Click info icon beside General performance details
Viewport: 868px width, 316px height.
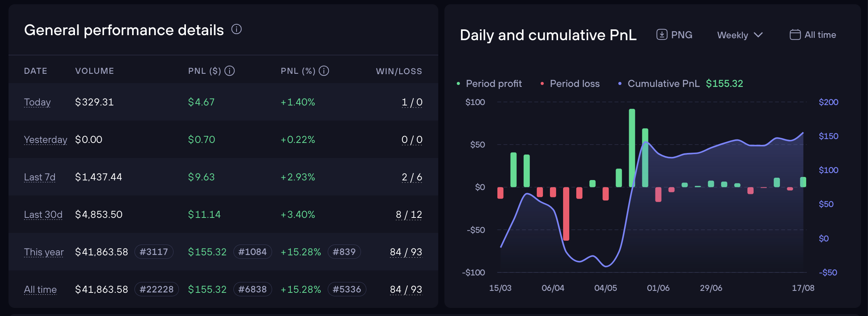pos(237,29)
